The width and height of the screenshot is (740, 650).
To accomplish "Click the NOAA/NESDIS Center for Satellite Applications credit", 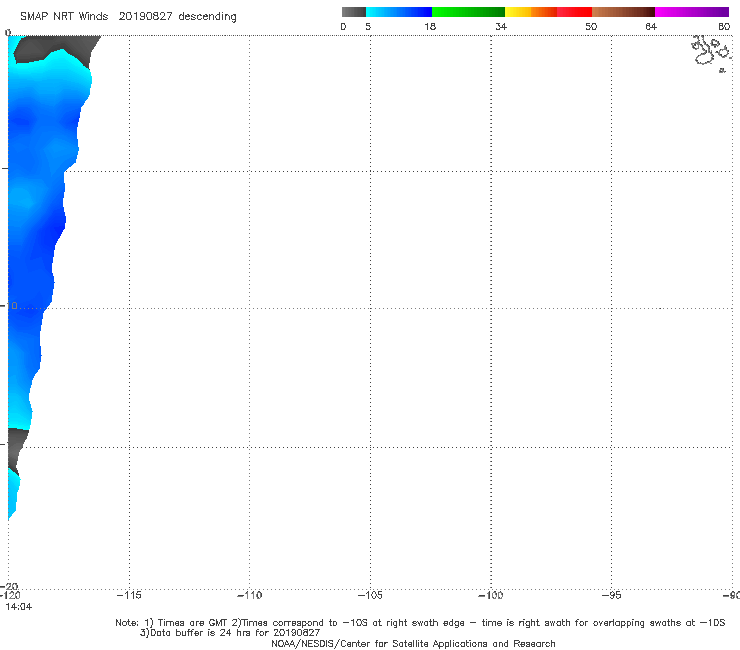I will point(413,644).
